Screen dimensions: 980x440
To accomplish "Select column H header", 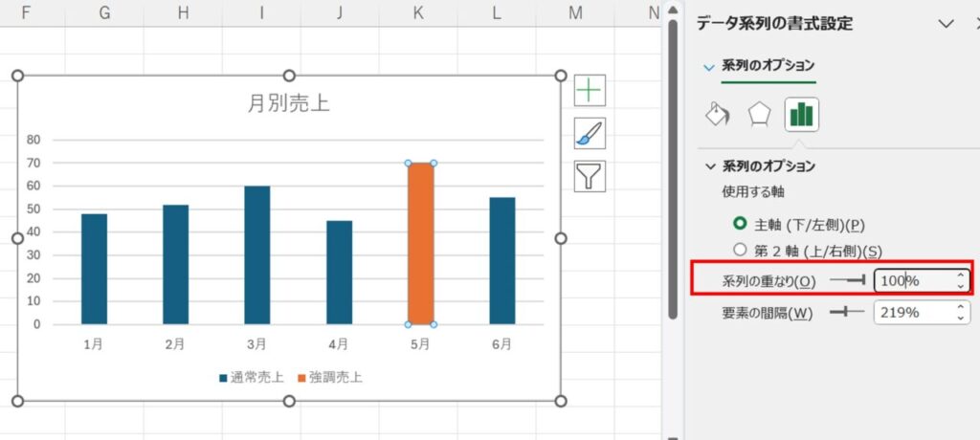I will point(183,12).
